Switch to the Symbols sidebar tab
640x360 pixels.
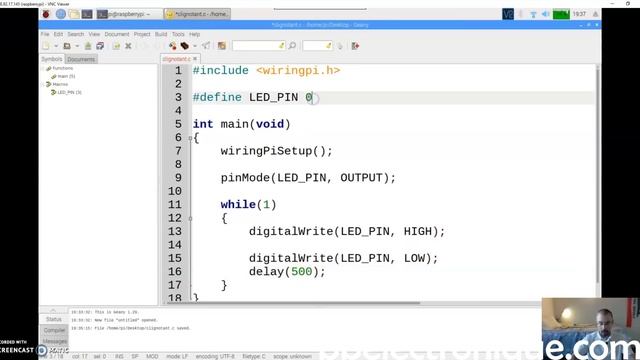coord(52,59)
